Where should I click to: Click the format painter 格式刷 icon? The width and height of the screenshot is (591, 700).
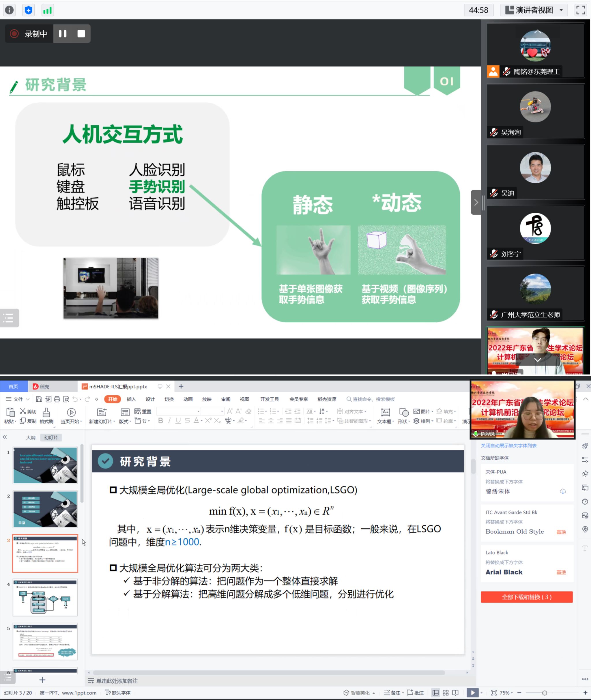[x=46, y=412]
